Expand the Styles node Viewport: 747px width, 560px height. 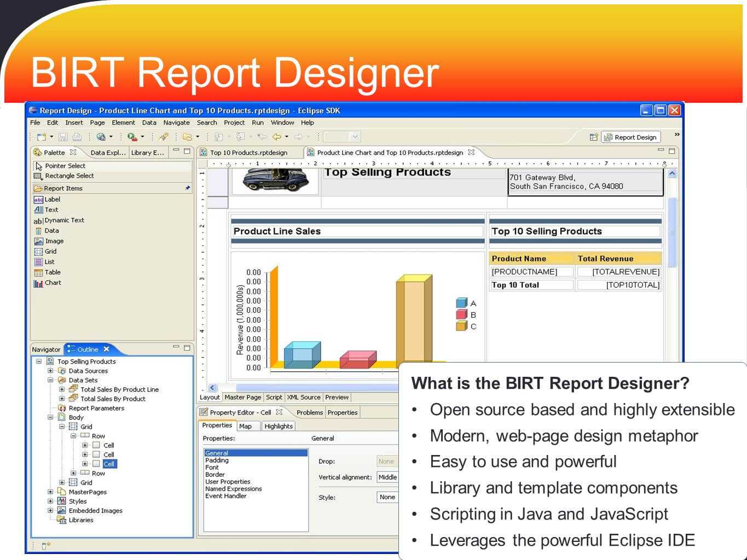click(x=50, y=501)
